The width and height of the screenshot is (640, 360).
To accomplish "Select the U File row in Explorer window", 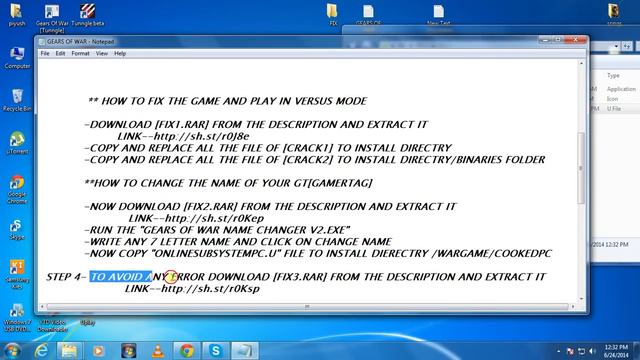I will (614, 109).
